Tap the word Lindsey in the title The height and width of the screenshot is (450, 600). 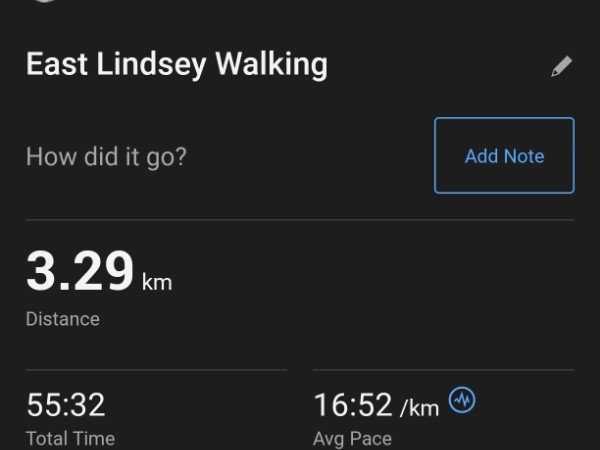pos(151,64)
